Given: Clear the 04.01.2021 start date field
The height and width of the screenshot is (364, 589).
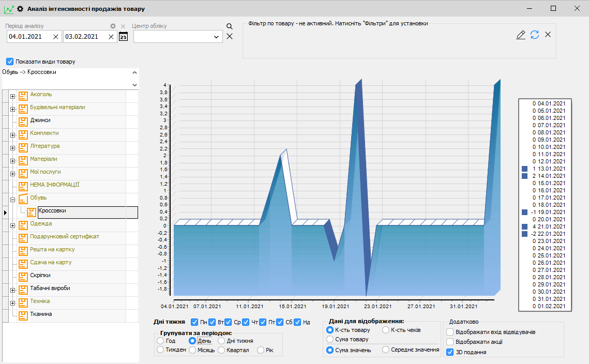Looking at the screenshot, I should [x=56, y=37].
